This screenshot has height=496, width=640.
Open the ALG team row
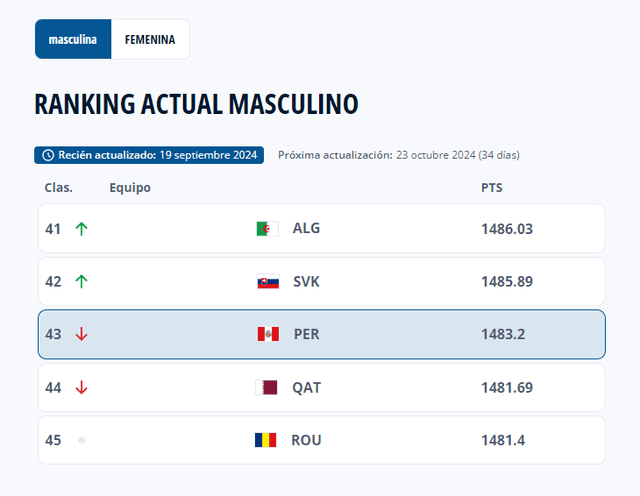pos(321,229)
